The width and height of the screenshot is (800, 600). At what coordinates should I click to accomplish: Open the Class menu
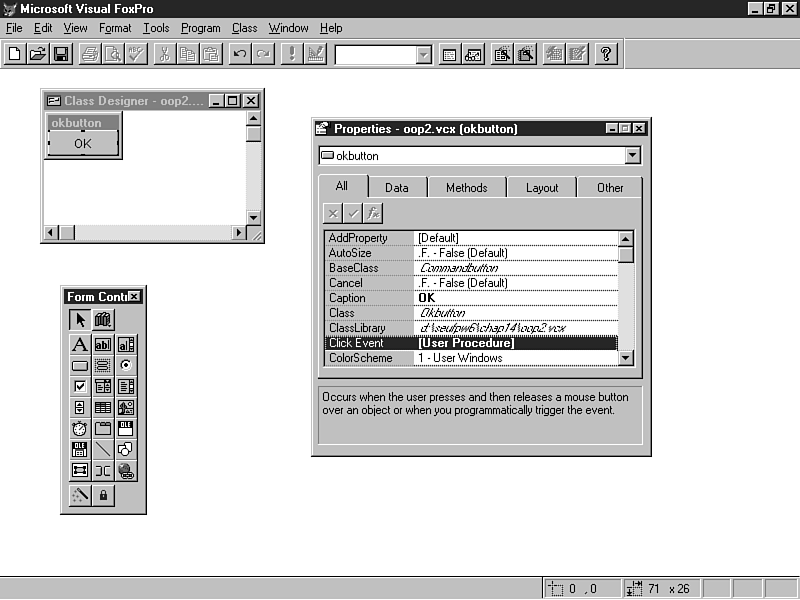244,28
